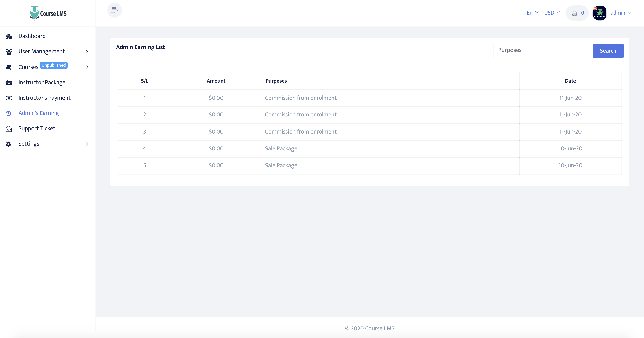The image size is (644, 338).
Task: Toggle the sidebar with the hamburger icon
Action: 114,10
